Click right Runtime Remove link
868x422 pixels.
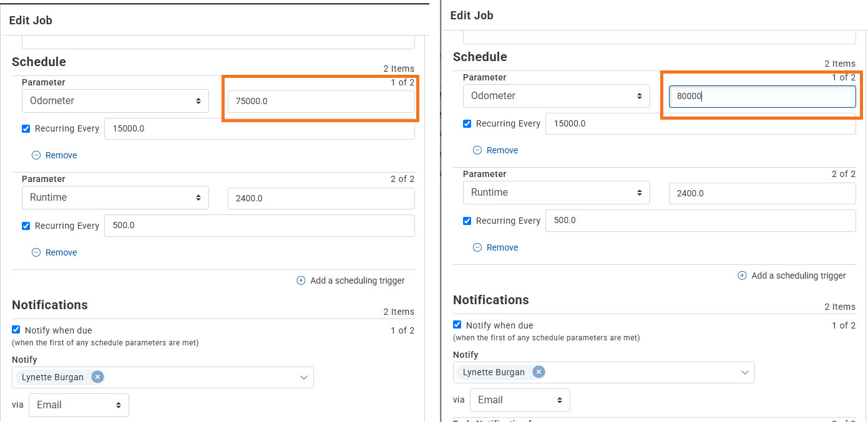[502, 247]
